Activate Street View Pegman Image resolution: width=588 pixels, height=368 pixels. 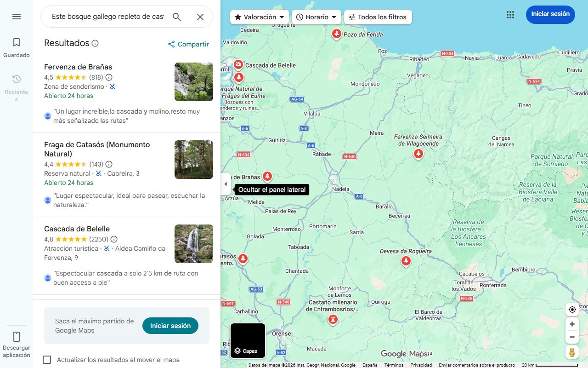572,352
